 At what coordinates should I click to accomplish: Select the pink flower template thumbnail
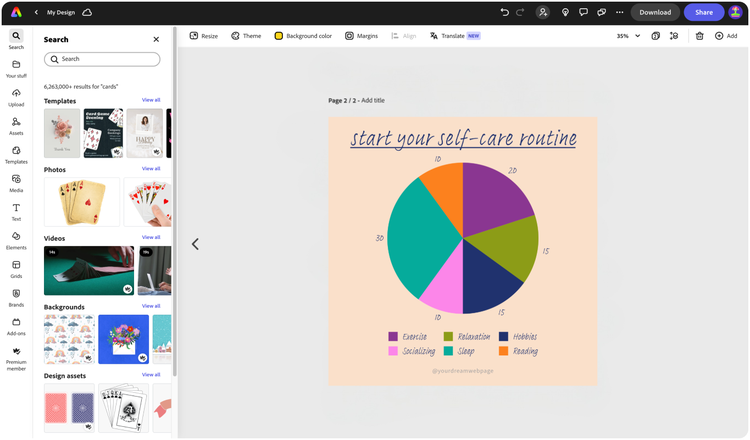click(62, 133)
